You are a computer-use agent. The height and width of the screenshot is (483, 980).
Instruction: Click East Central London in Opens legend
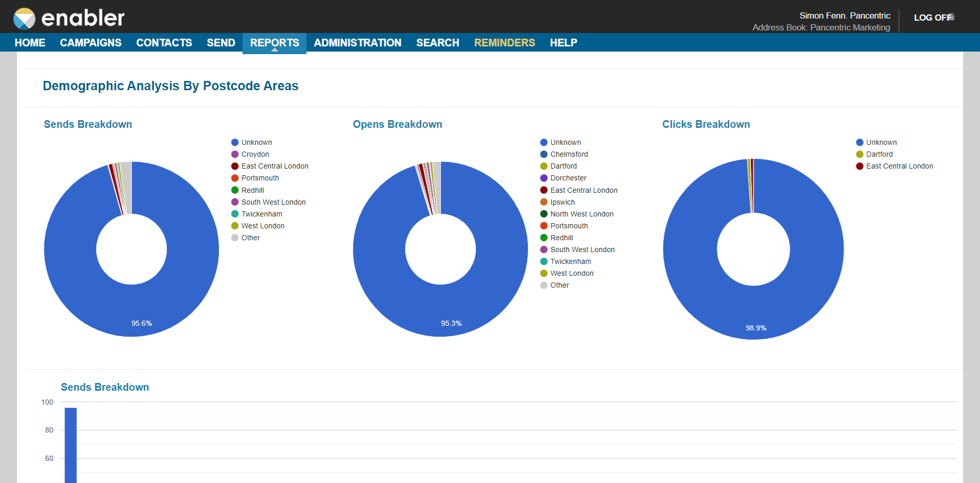[x=579, y=190]
